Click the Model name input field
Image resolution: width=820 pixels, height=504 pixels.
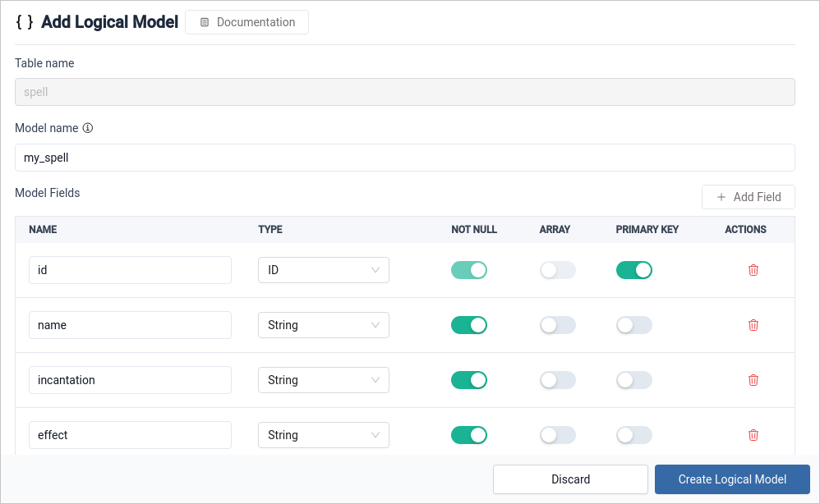click(x=404, y=158)
